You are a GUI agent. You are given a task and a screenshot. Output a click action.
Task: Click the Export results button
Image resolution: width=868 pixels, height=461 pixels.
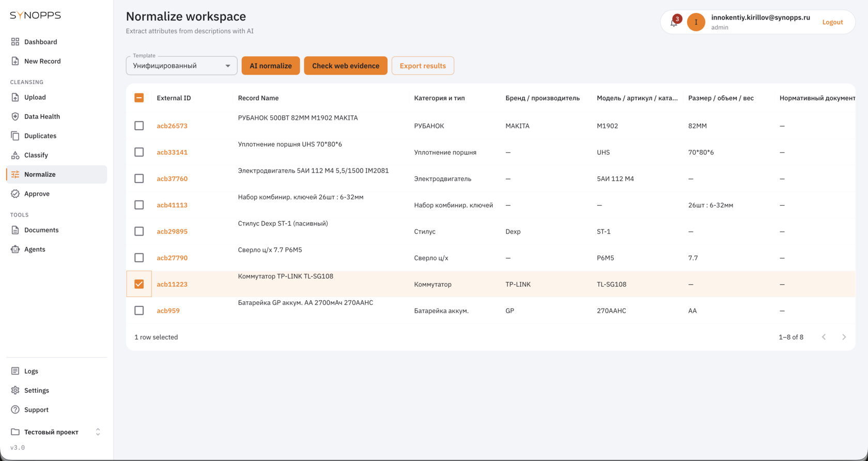(423, 66)
